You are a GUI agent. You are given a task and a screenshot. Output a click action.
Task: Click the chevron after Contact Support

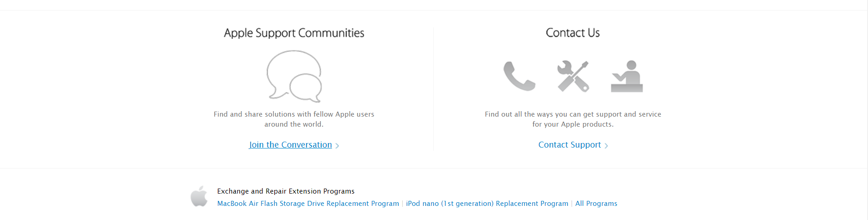pos(606,146)
